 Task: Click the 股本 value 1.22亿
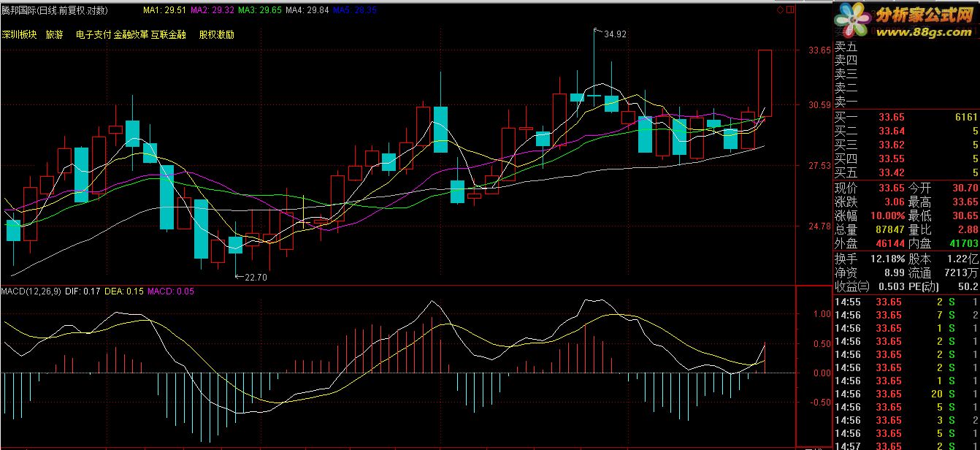tap(964, 259)
